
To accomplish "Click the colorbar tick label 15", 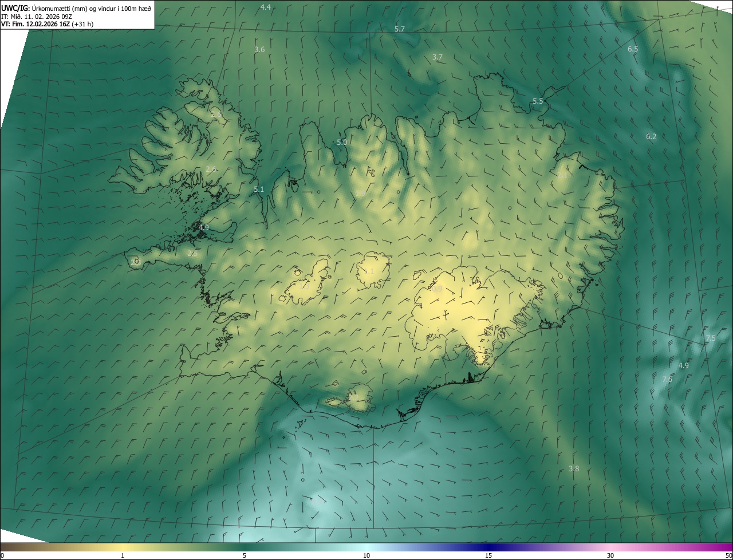I will [488, 556].
